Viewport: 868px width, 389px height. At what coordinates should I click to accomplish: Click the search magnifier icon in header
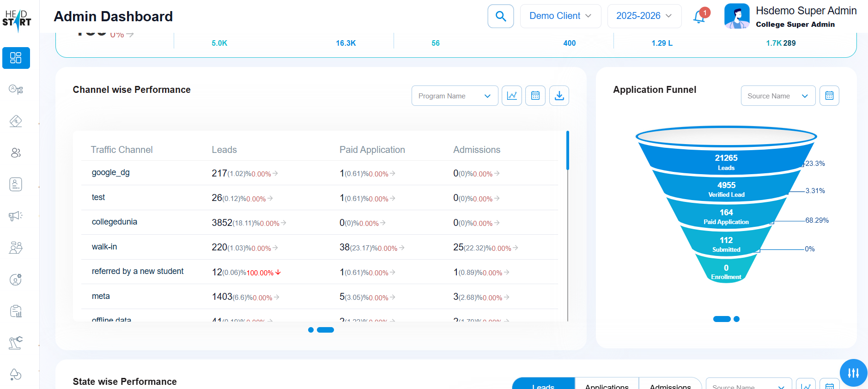501,16
